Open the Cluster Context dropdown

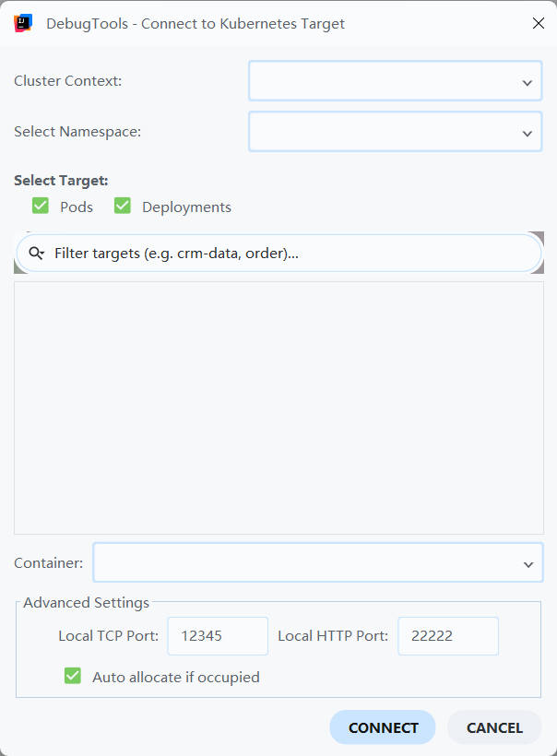click(396, 81)
